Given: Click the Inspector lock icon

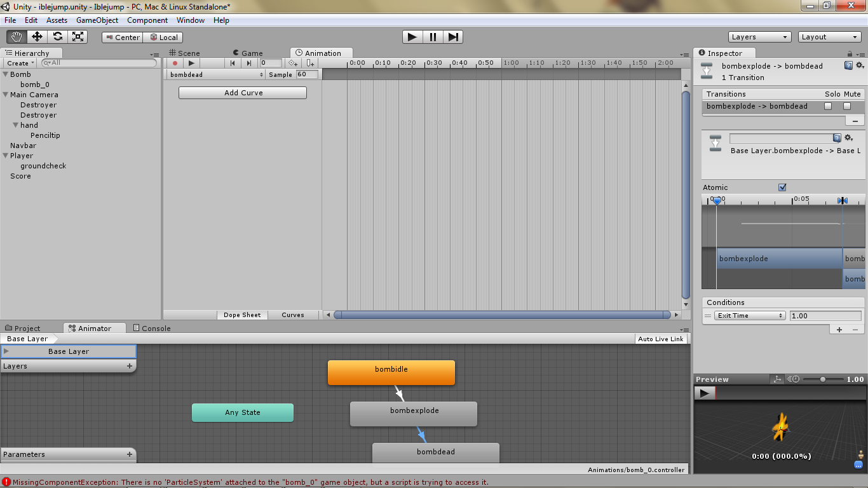Looking at the screenshot, I should tap(851, 54).
